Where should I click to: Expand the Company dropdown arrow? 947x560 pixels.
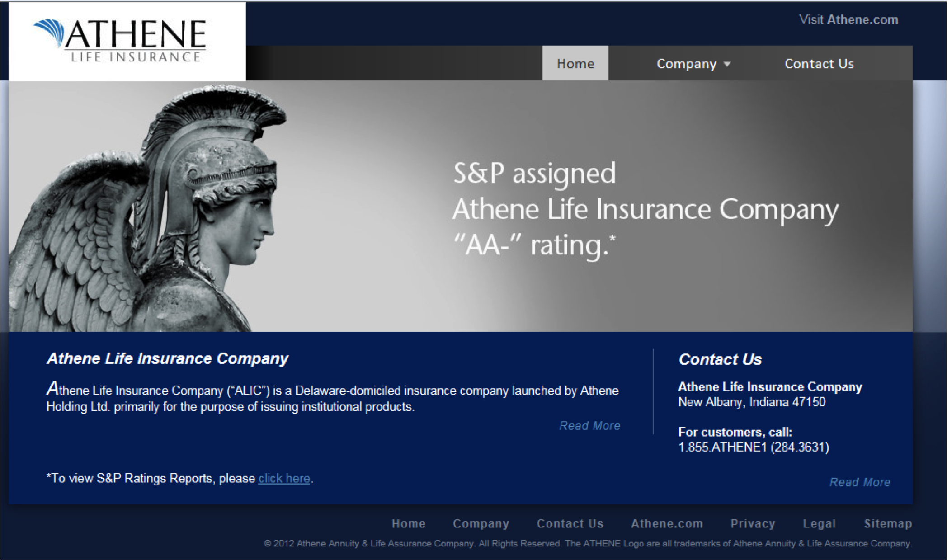[x=727, y=64]
